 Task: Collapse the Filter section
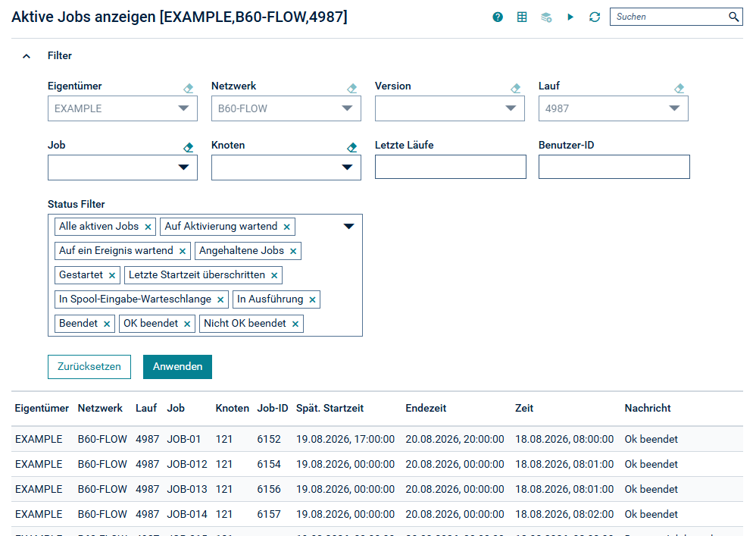pyautogui.click(x=27, y=56)
